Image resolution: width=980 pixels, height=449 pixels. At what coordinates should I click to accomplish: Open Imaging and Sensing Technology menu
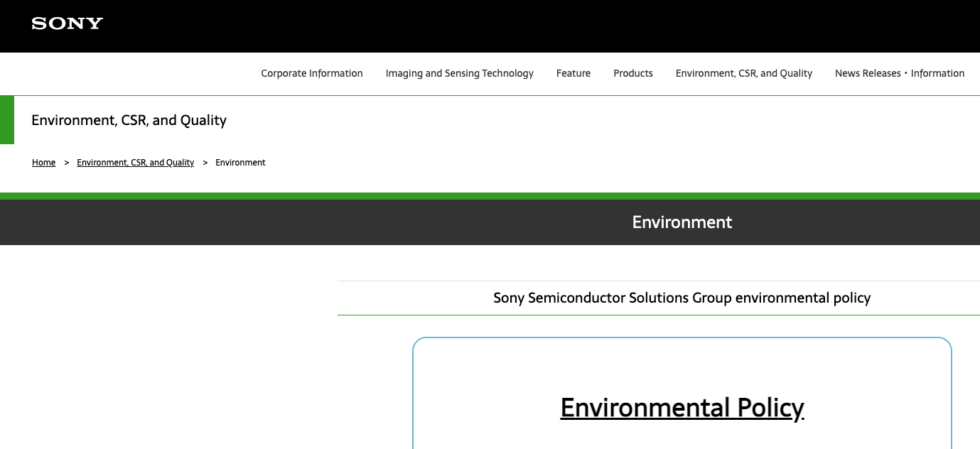[x=460, y=73]
